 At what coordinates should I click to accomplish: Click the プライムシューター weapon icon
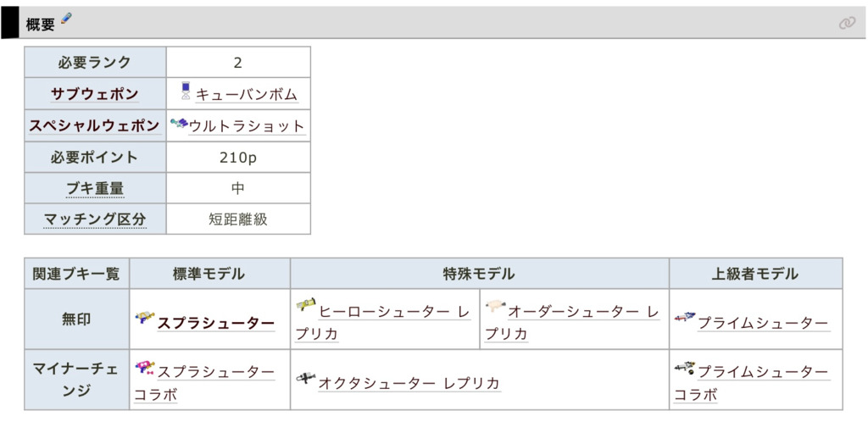(x=685, y=319)
